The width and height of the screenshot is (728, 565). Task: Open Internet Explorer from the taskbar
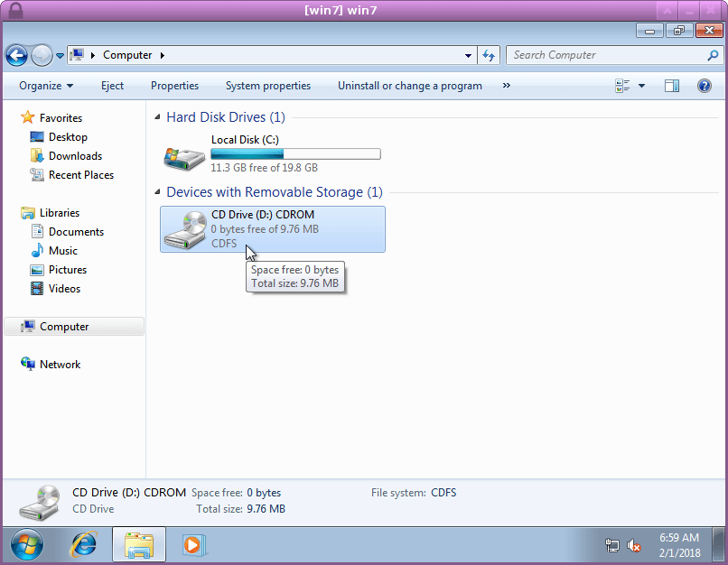click(82, 545)
